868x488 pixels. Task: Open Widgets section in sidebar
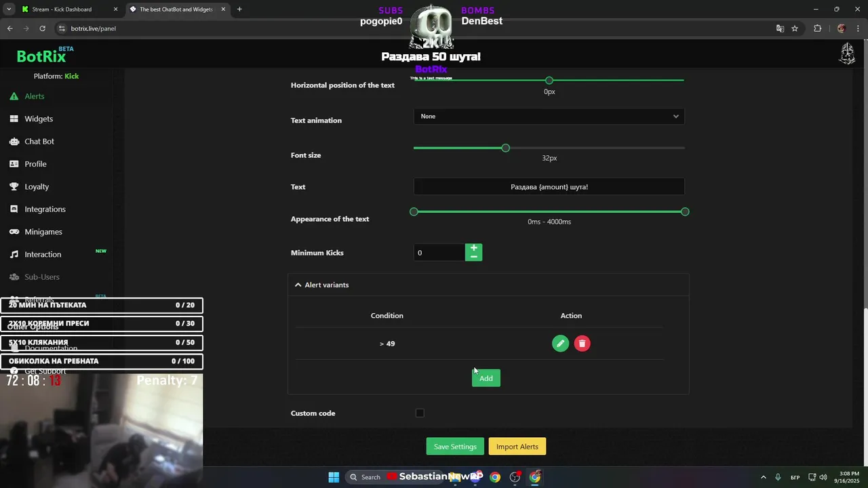(x=39, y=119)
